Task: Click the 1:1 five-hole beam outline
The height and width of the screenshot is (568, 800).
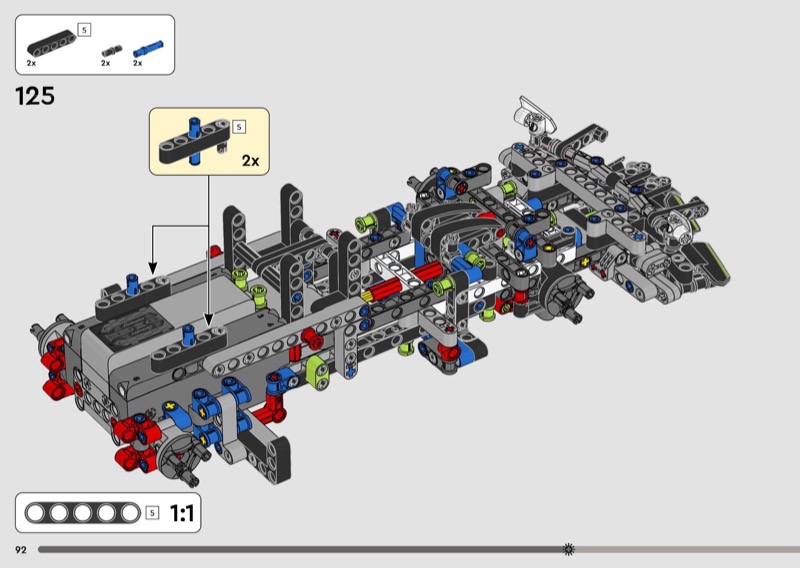Action: coord(83,514)
